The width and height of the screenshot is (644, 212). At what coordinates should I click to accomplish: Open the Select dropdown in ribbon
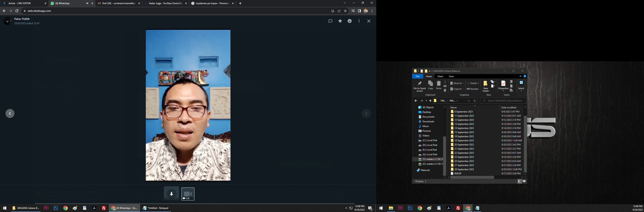pyautogui.click(x=521, y=86)
